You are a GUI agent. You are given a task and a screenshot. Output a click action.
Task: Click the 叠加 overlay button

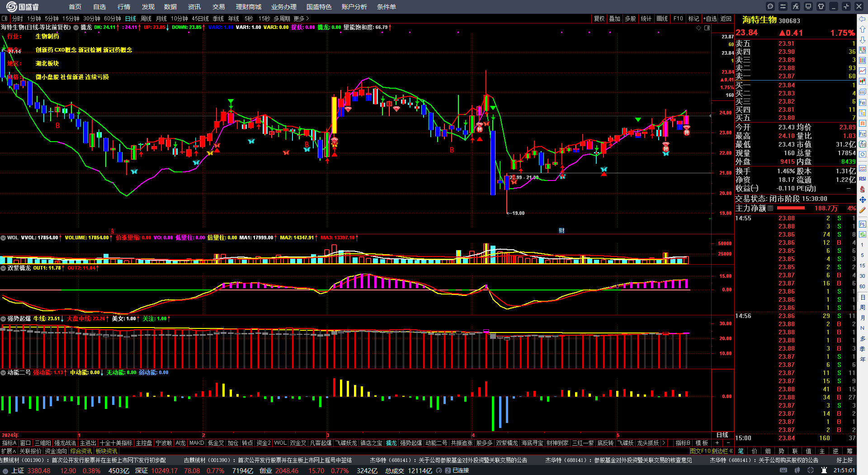[x=615, y=19]
